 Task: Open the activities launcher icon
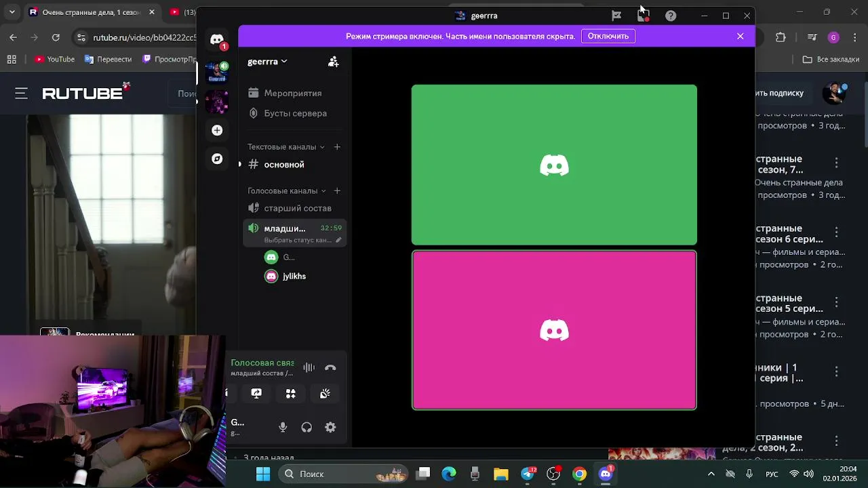point(290,394)
